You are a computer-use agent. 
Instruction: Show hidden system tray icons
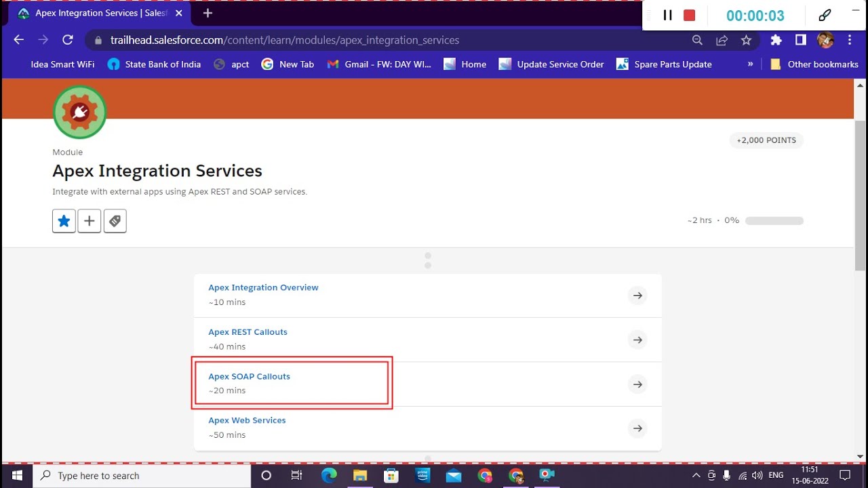(696, 476)
